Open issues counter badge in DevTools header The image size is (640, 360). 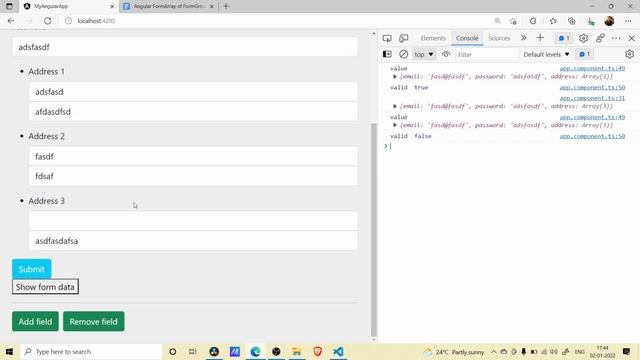click(564, 38)
